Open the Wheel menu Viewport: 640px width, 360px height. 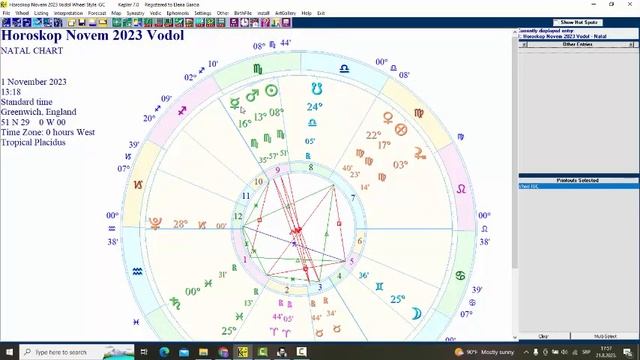[22, 13]
